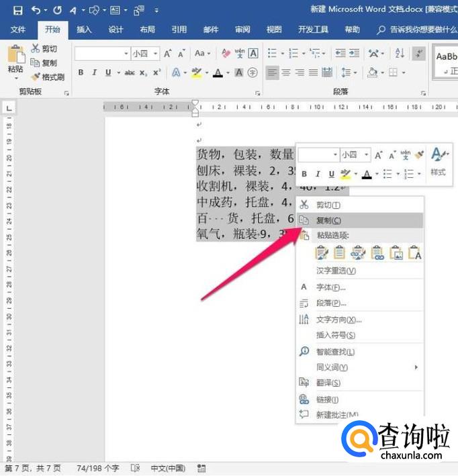Toggle left alignment in the paragraph group

[273, 73]
